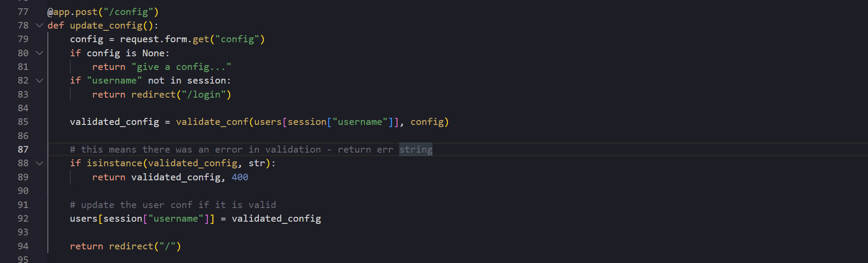Click line number 92 in the gutter
Screen dimensions: 868x263
23,219
